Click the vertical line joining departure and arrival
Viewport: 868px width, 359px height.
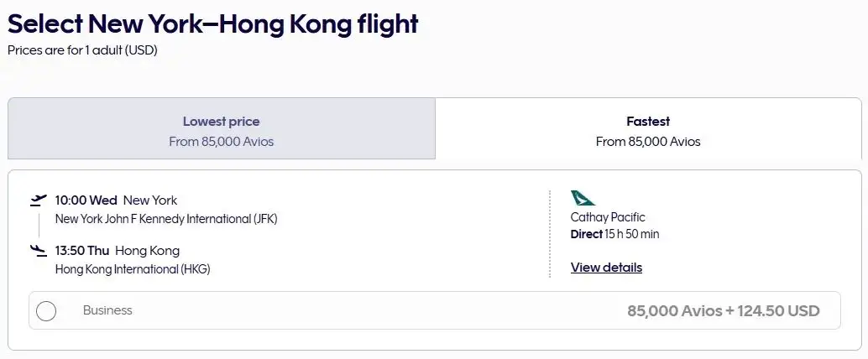click(x=39, y=225)
